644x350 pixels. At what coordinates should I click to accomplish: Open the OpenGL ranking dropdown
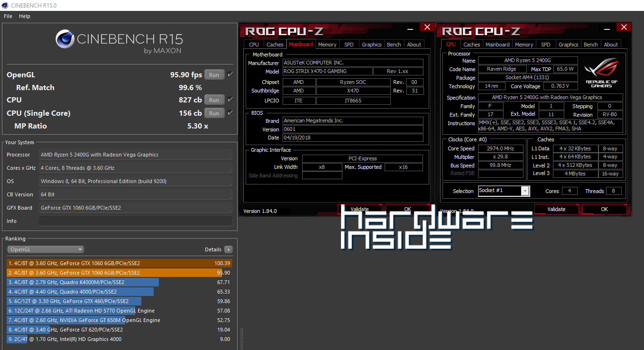click(46, 249)
